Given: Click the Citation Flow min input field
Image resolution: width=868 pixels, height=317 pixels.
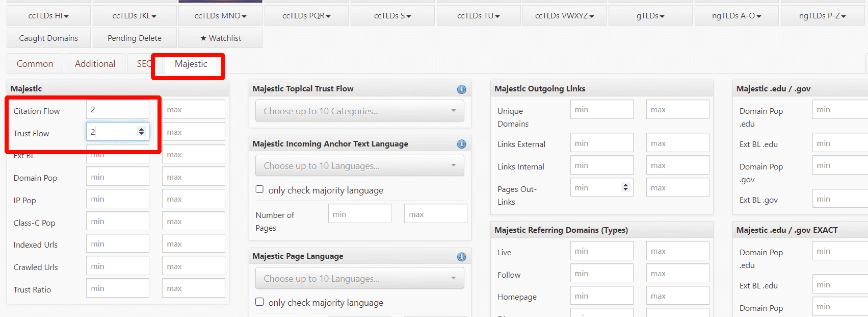Looking at the screenshot, I should tap(117, 110).
